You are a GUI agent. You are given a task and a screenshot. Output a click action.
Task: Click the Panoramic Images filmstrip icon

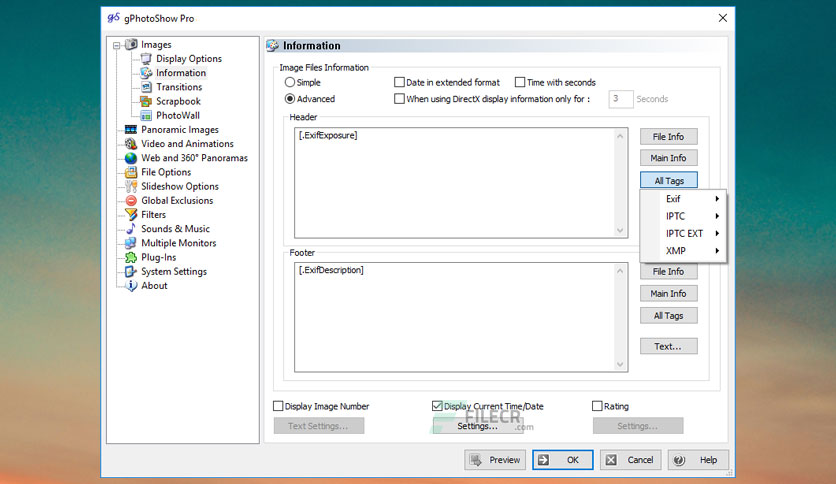tap(131, 130)
